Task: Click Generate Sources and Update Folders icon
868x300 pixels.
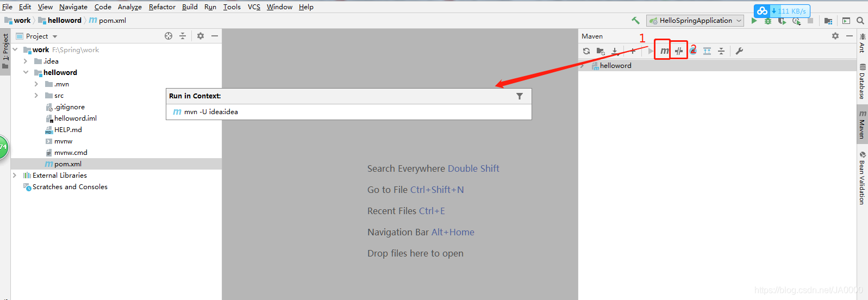Action: (x=601, y=51)
